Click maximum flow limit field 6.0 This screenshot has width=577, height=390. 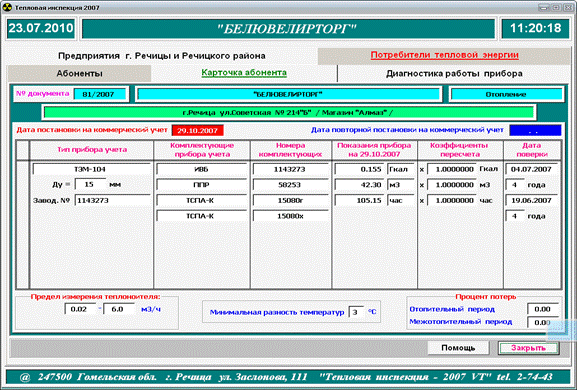[x=119, y=309]
